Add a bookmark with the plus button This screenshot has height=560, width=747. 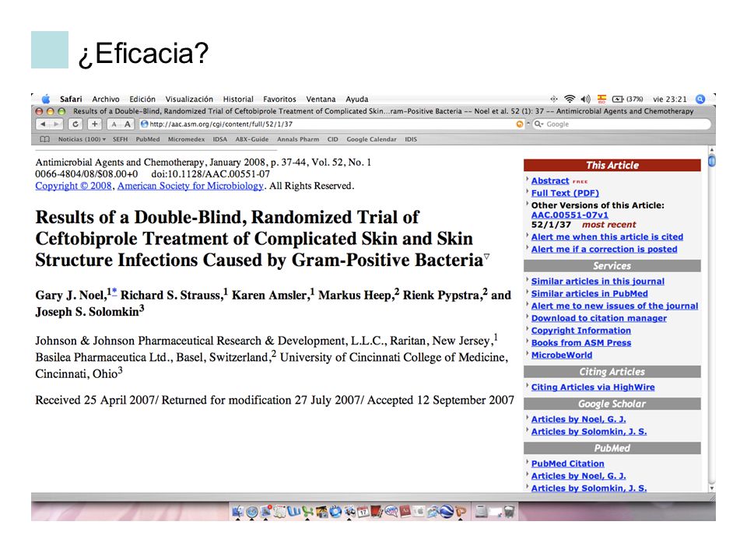pyautogui.click(x=95, y=124)
